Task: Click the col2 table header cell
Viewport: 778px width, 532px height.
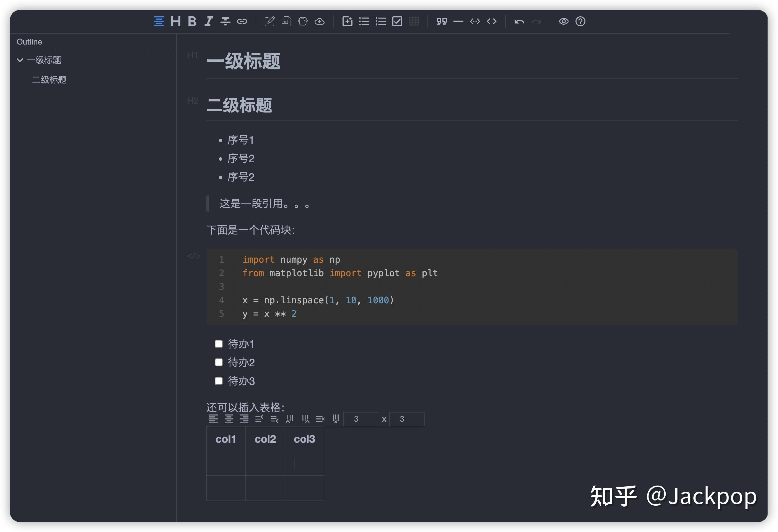Action: click(265, 439)
